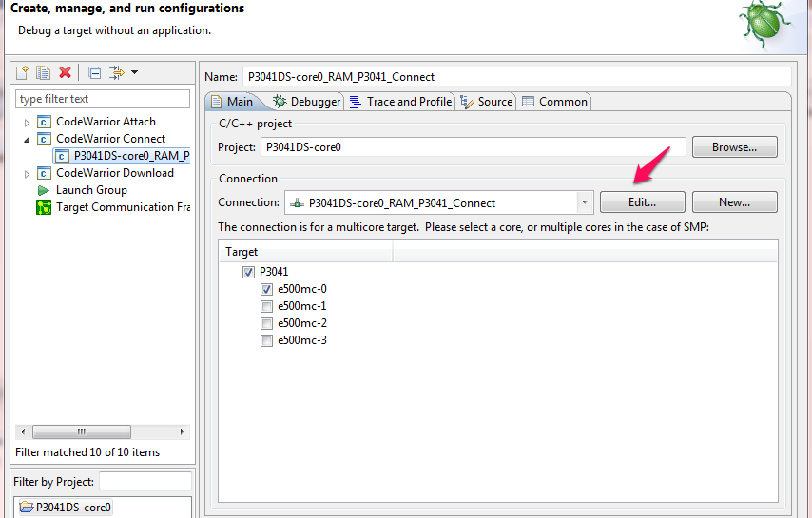Collapse the CodeWarrior Connect tree node
Viewport: 812px width, 518px height.
(28, 139)
